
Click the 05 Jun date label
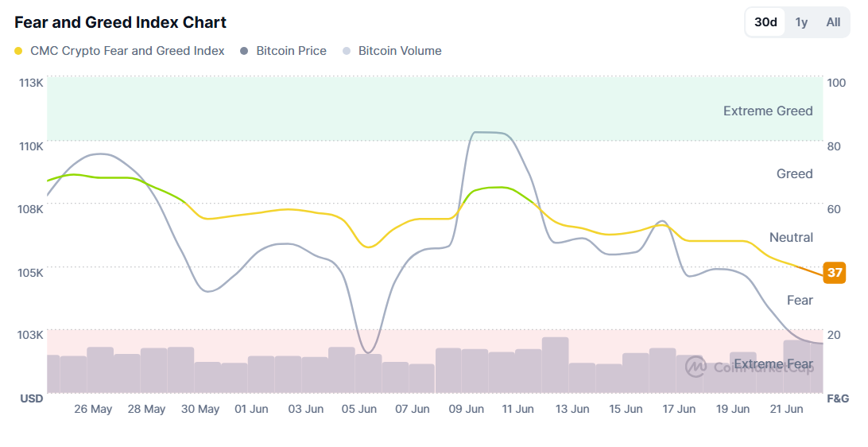pos(359,409)
